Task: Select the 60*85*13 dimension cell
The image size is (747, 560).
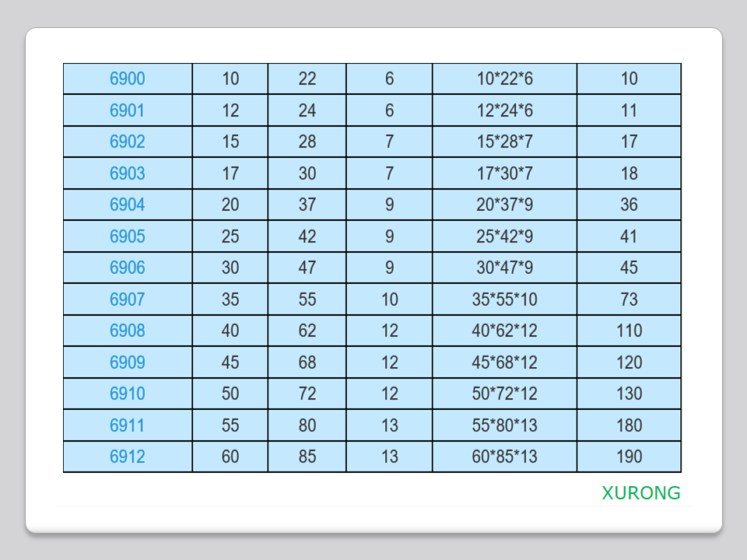Action: [504, 457]
